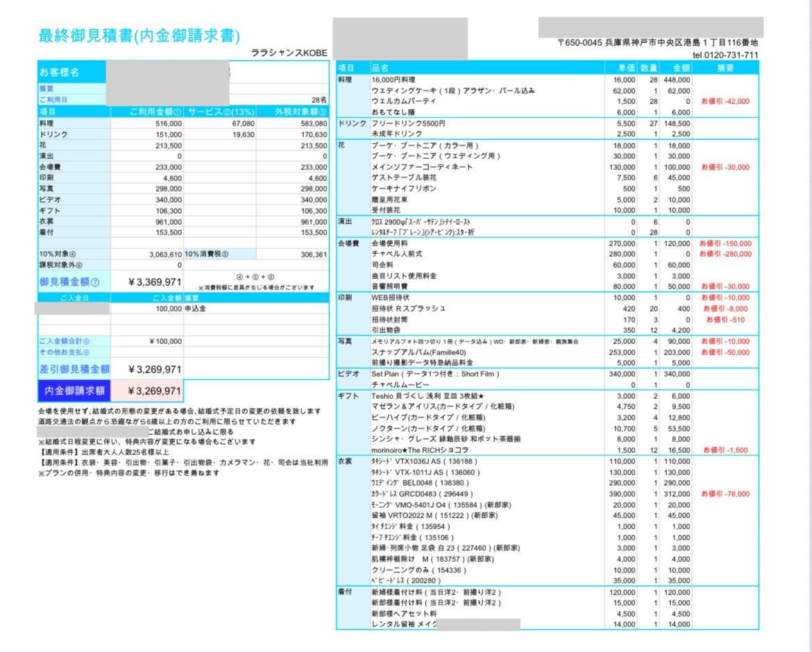Image resolution: width=812 pixels, height=652 pixels.
Task: Select the 新郎様ヘアセット料 item
Action: click(x=404, y=615)
